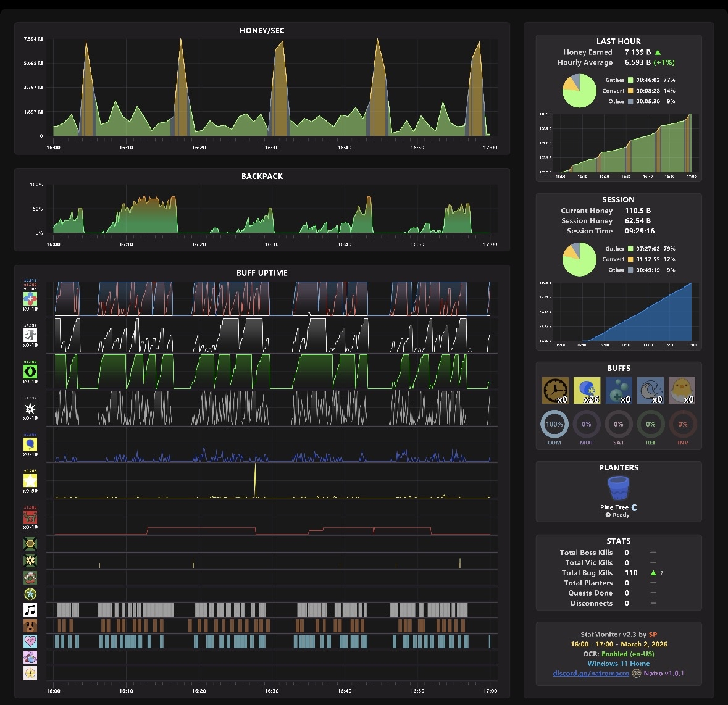Select the yellow star buff icon
Viewport: 728px width, 705px height.
tap(30, 480)
